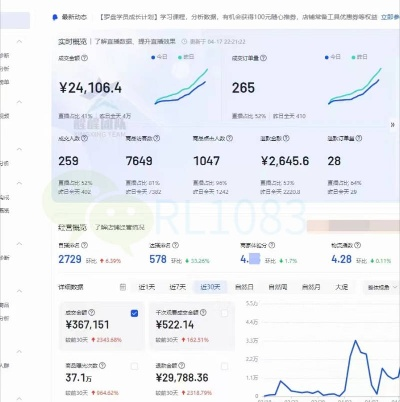Show the help tooltip above the 578 ranking
Viewport: 400px width, 402px height.
tap(175, 245)
